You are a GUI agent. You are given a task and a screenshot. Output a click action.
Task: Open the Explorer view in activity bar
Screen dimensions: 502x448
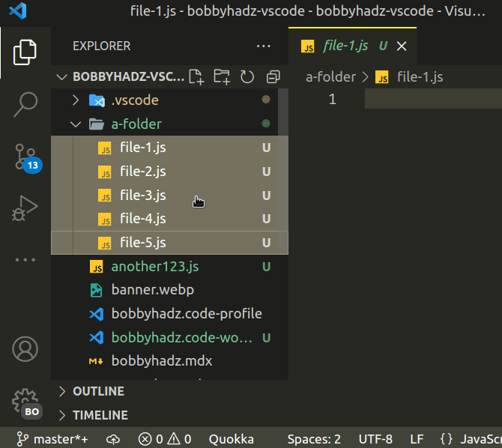(25, 52)
